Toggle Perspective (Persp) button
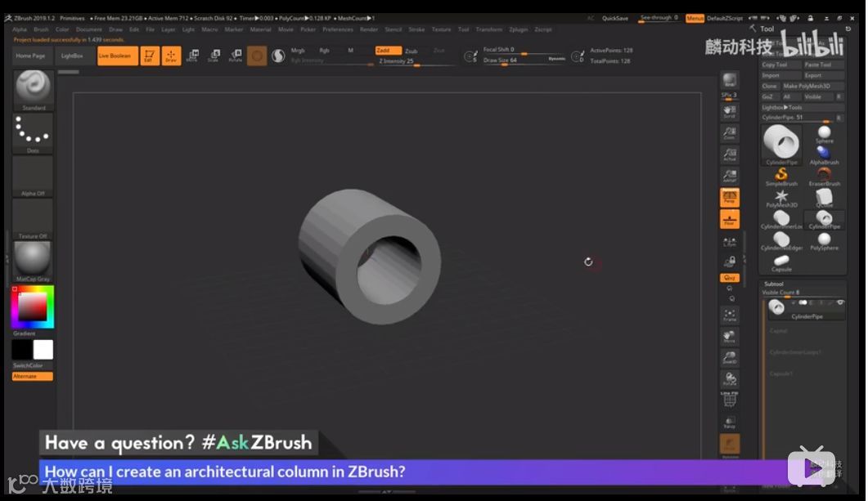The height and width of the screenshot is (501, 868). click(x=730, y=198)
